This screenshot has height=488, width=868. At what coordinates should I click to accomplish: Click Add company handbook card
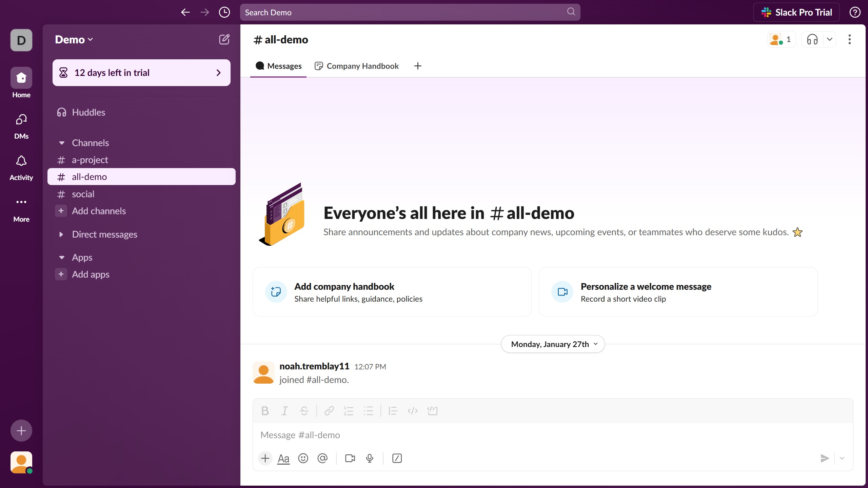click(x=392, y=292)
